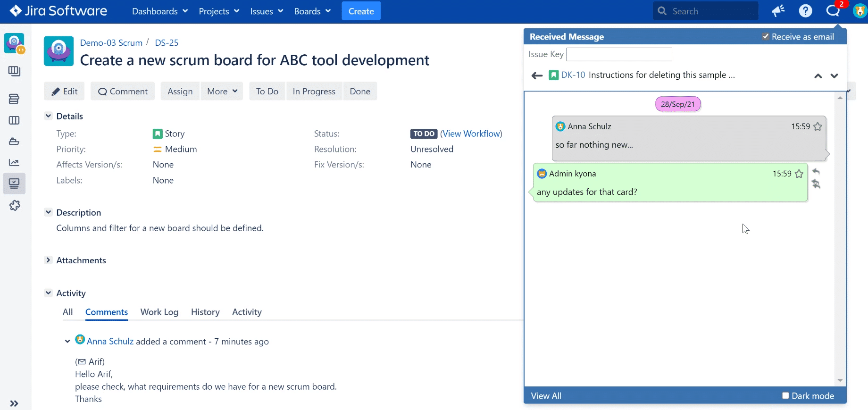Open the View Workflow link
Screen dimensions: 868x410
click(471, 134)
